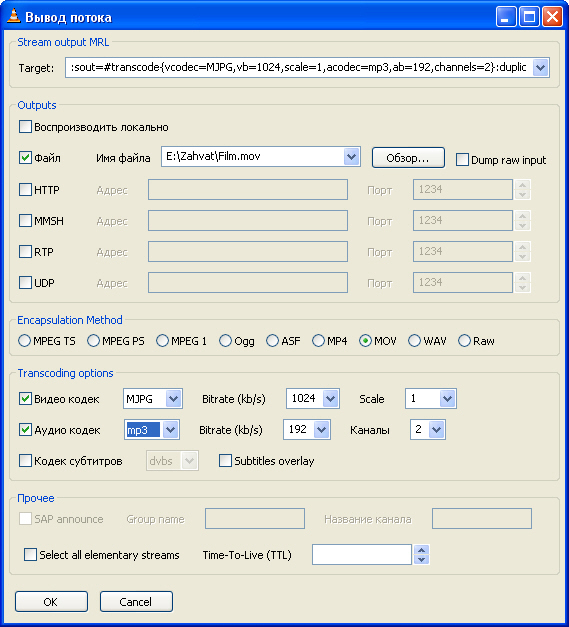Click the Обзор... browse button
The width and height of the screenshot is (569, 627).
click(x=408, y=158)
